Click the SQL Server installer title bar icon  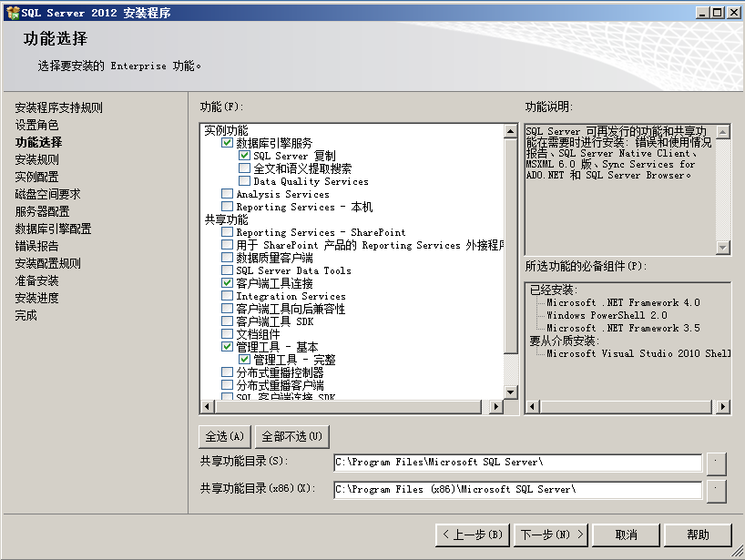point(13,13)
